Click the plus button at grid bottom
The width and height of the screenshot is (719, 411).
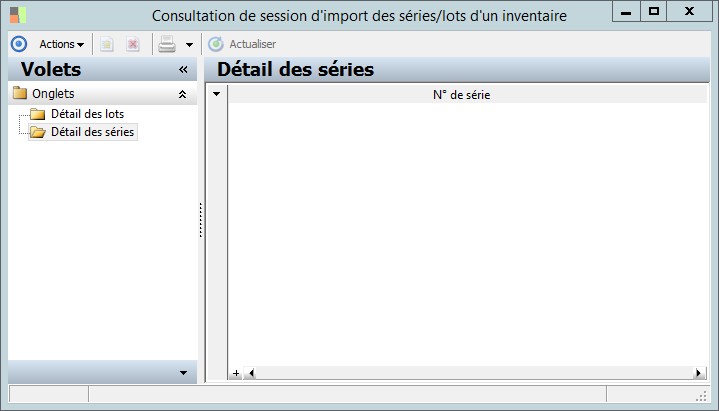pos(236,373)
